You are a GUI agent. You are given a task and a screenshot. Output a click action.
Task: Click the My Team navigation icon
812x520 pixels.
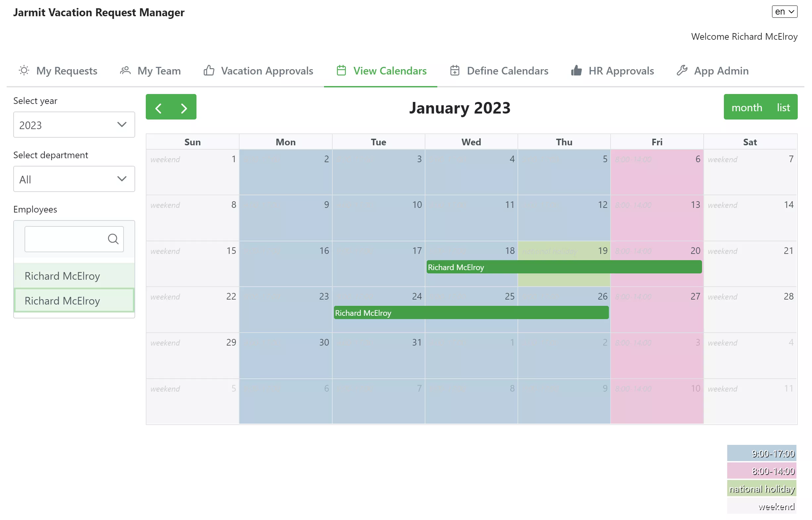tap(124, 71)
